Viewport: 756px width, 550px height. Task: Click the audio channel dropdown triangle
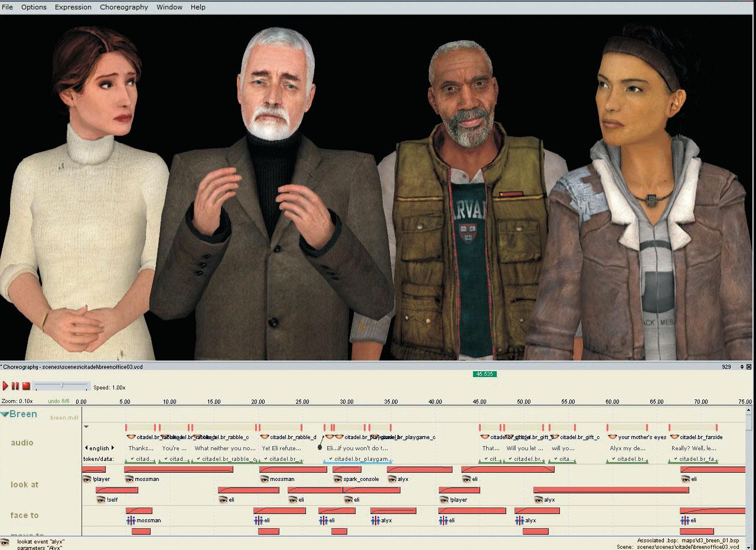(x=86, y=426)
